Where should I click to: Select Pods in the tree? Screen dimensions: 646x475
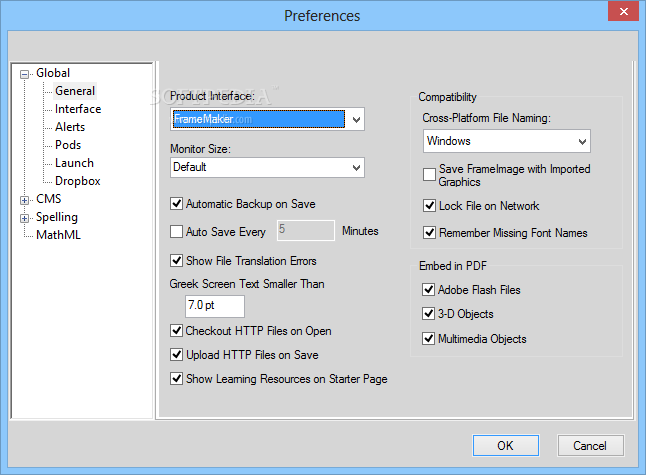coord(68,145)
